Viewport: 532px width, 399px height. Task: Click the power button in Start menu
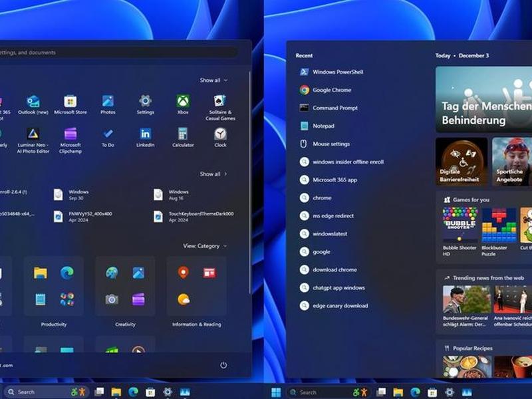pos(223,365)
